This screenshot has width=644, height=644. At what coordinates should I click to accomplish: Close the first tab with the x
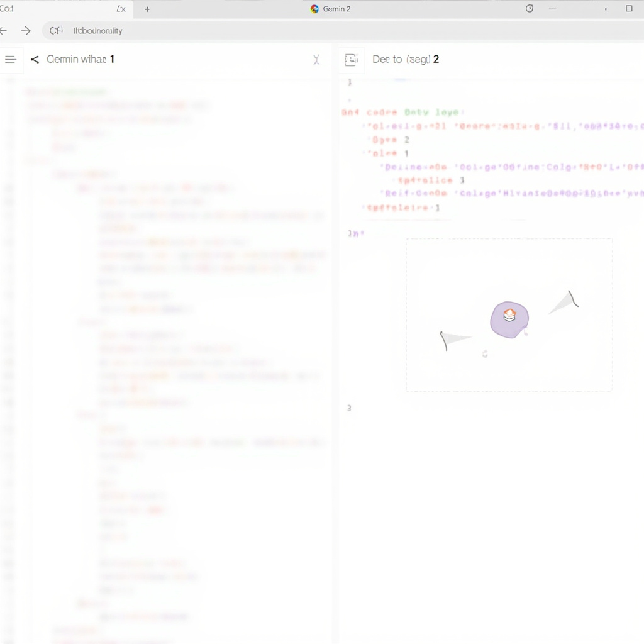(121, 9)
